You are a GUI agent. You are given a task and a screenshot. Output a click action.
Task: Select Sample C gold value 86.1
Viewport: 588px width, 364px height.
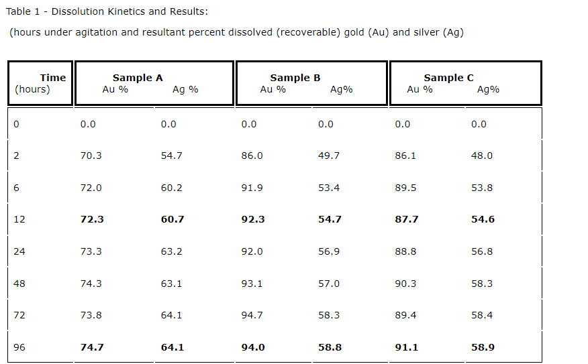[405, 156]
